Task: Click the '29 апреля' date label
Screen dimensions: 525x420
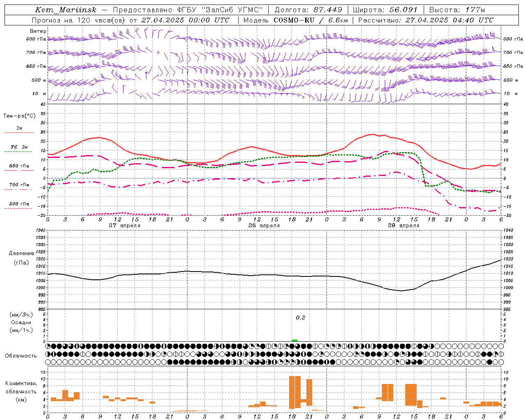Action: click(404, 226)
